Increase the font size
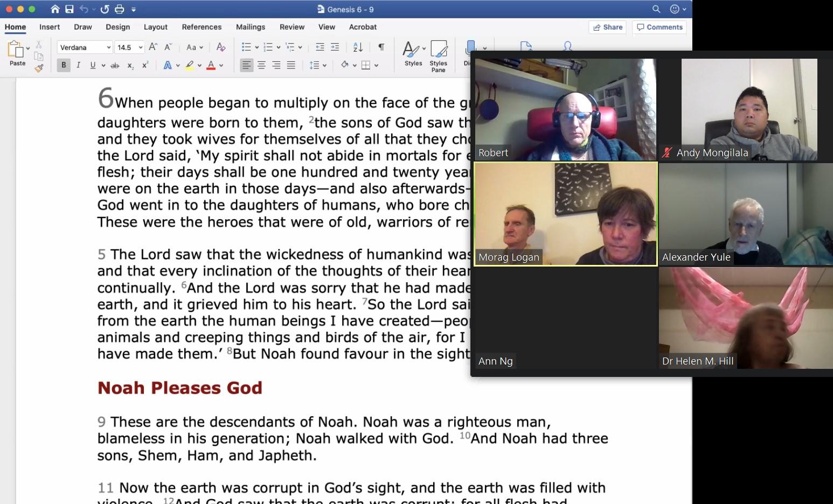 coord(153,47)
